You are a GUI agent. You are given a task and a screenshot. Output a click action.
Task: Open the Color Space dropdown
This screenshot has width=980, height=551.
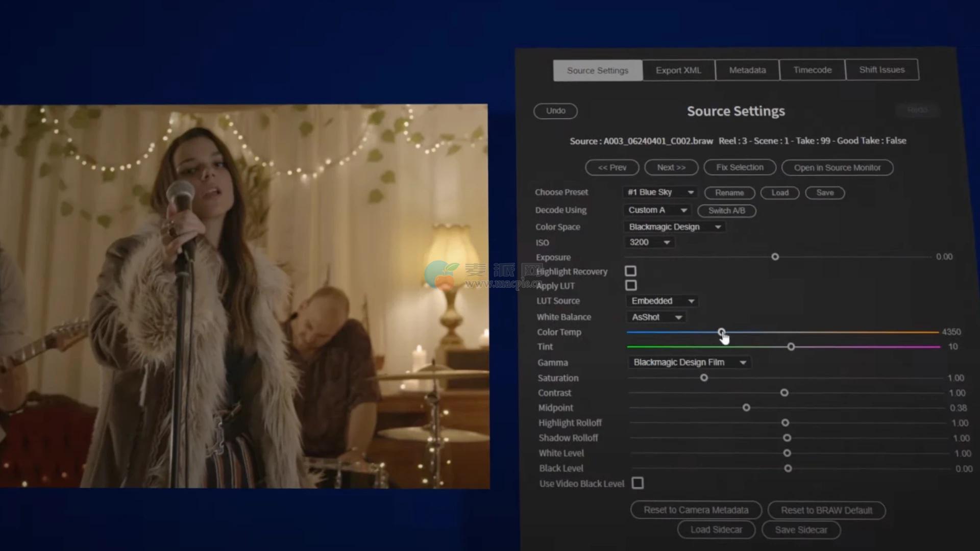674,227
